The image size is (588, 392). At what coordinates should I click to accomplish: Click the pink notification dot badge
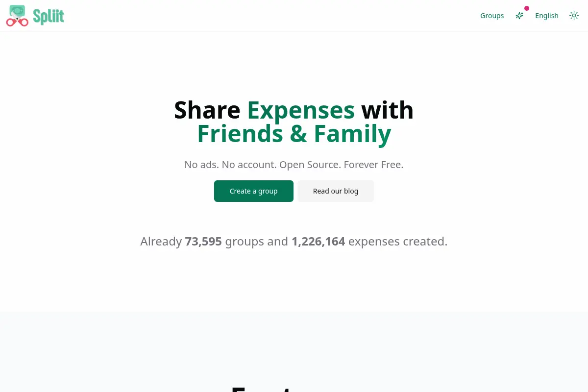527,8
